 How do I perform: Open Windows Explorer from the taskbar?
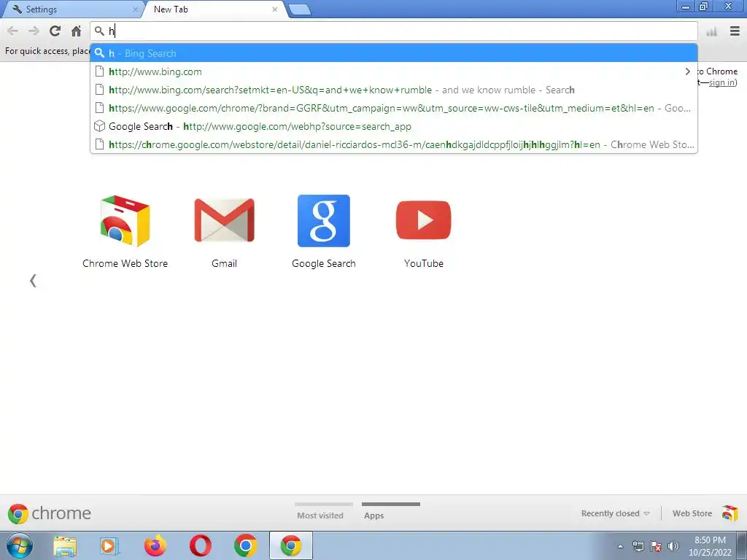pyautogui.click(x=65, y=545)
